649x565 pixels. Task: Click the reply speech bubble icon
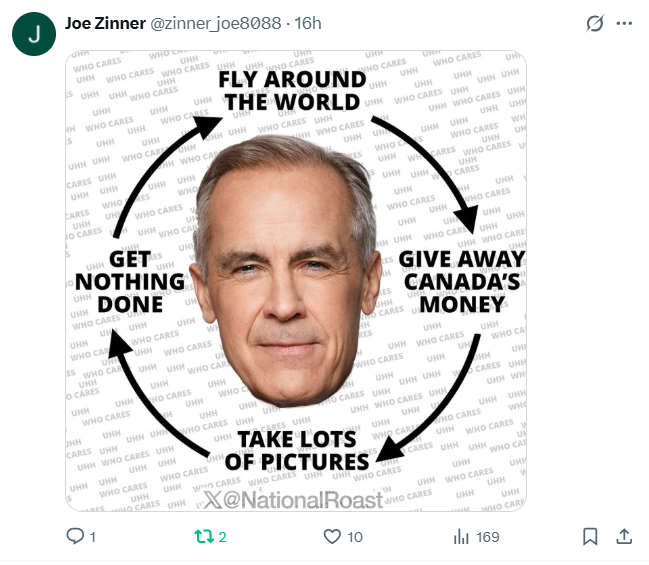click(75, 537)
